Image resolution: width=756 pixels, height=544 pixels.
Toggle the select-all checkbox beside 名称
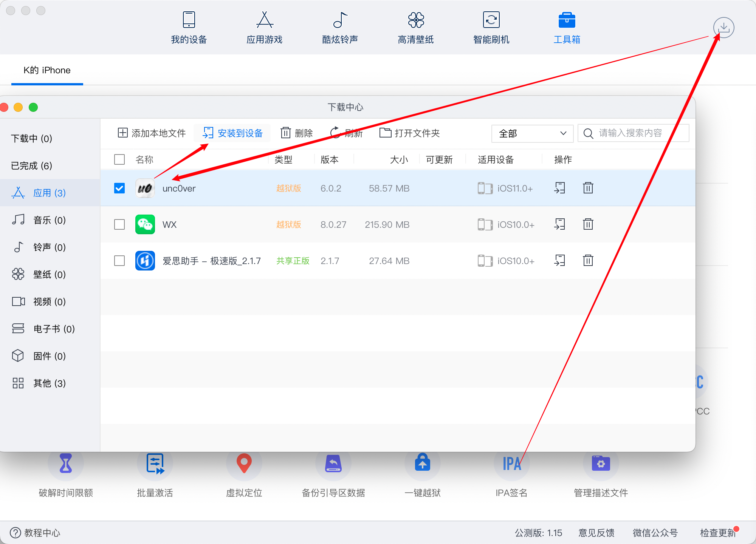119,159
